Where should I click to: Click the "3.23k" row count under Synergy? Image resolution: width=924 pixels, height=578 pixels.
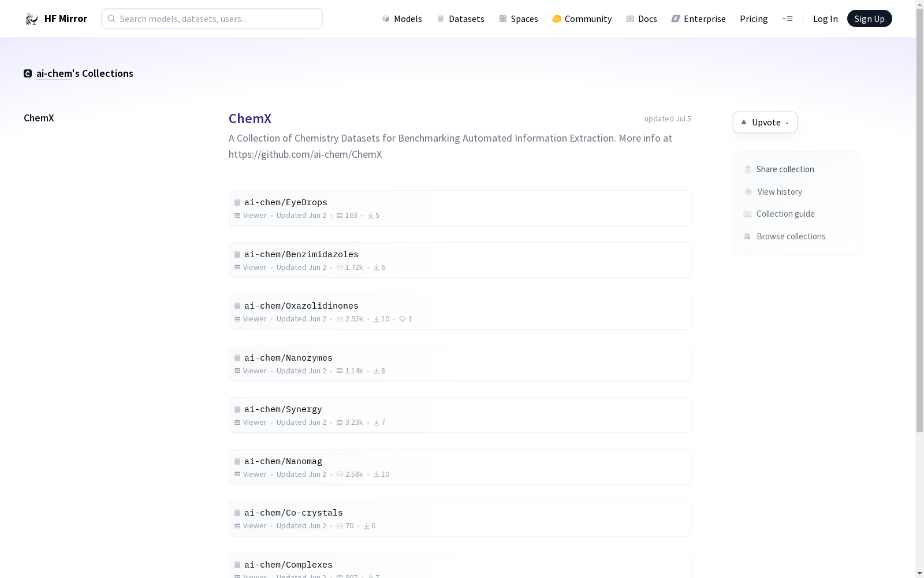click(x=354, y=423)
